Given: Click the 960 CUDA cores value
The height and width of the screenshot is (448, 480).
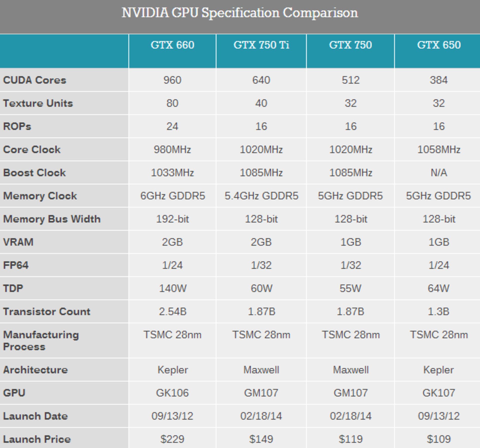Looking at the screenshot, I should point(172,80).
